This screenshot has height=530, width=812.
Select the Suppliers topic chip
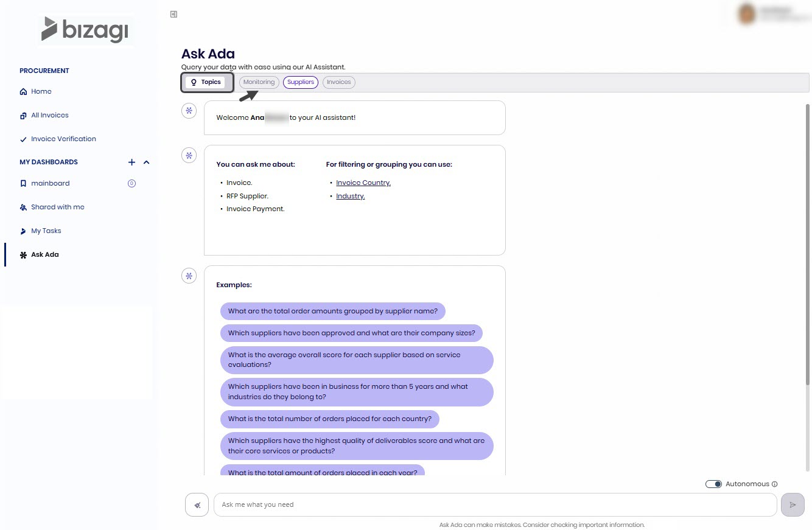click(x=301, y=82)
